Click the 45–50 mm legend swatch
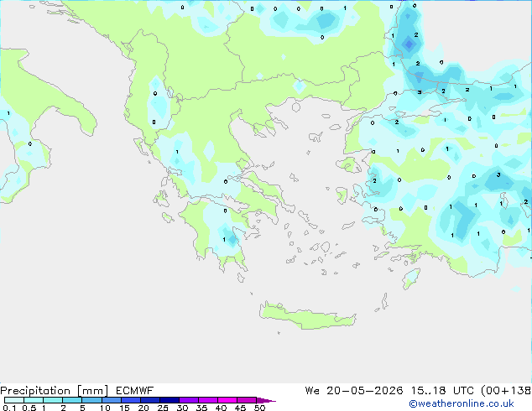Viewport: 532px width, 411px height. (x=247, y=400)
